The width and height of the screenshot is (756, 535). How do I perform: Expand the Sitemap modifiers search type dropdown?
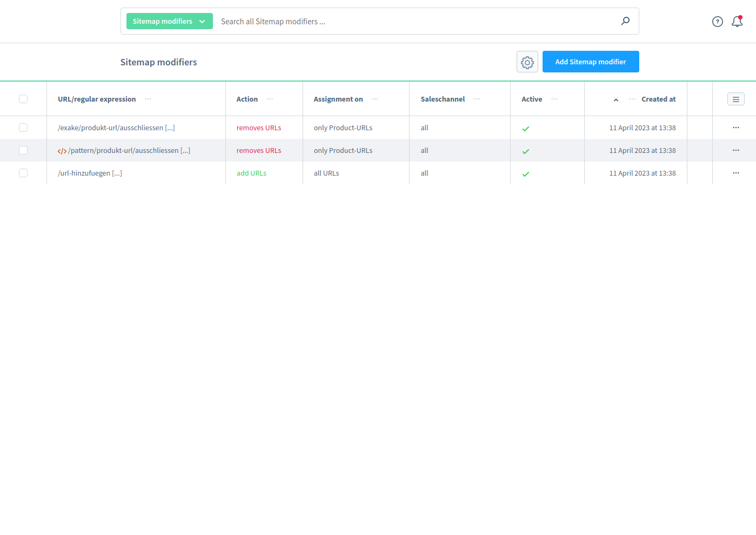(x=170, y=21)
